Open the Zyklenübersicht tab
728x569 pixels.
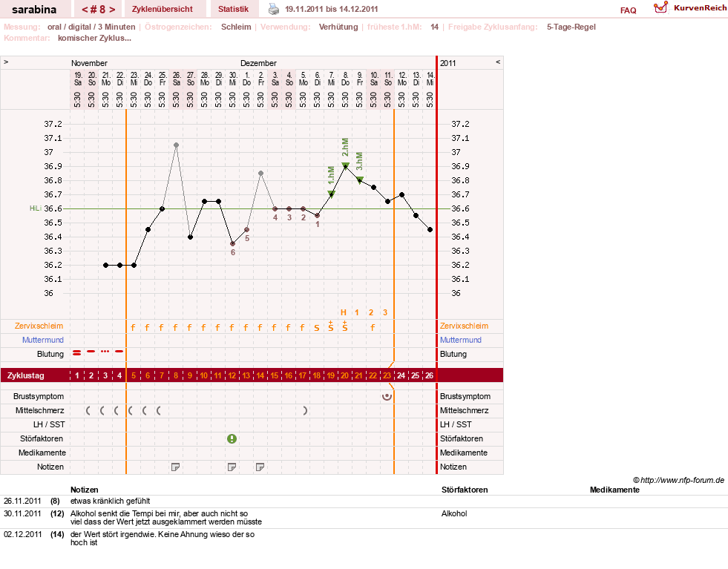point(162,9)
